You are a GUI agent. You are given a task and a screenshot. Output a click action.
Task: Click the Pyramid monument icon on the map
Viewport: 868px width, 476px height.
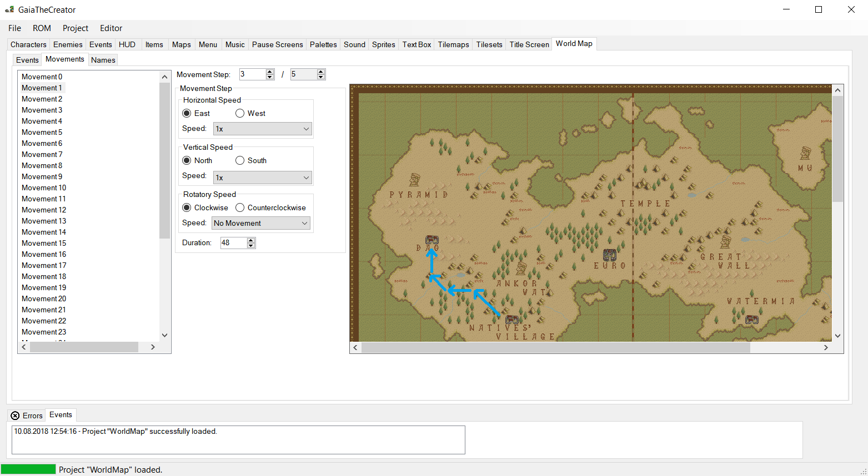click(413, 179)
